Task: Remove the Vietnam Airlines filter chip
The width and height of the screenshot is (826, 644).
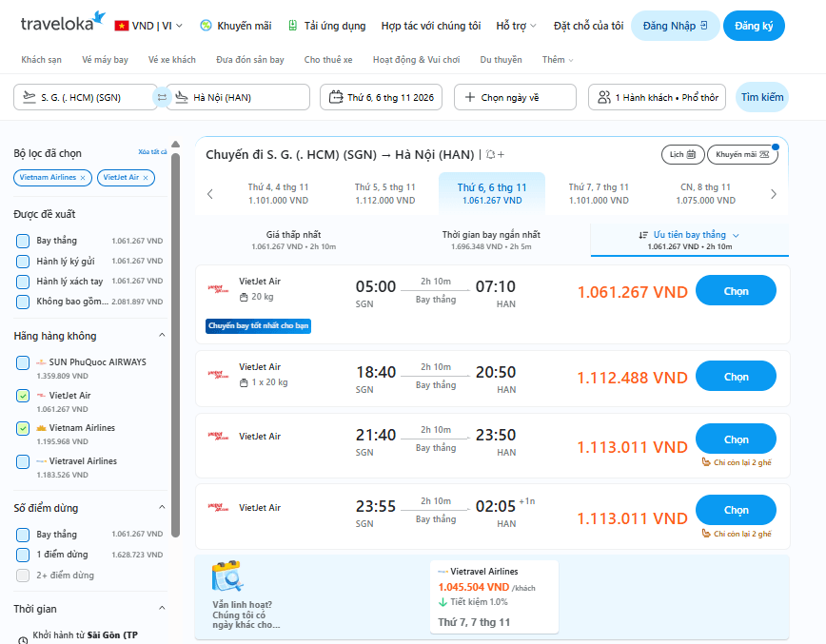Action: [83, 178]
